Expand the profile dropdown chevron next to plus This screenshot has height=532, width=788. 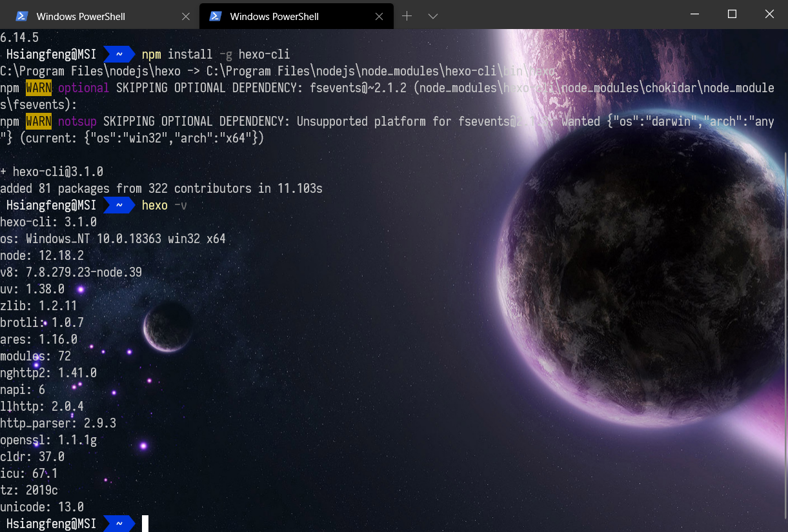point(433,16)
